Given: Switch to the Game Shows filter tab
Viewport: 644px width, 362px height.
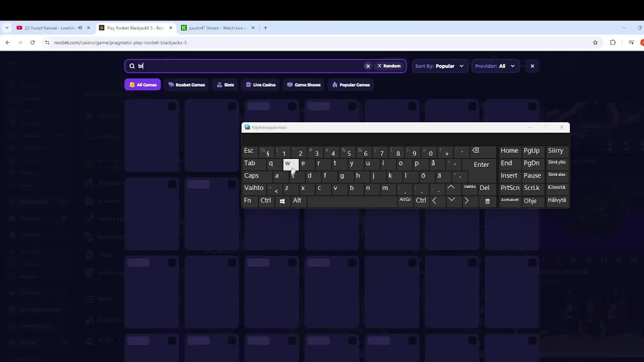Looking at the screenshot, I should [x=303, y=85].
